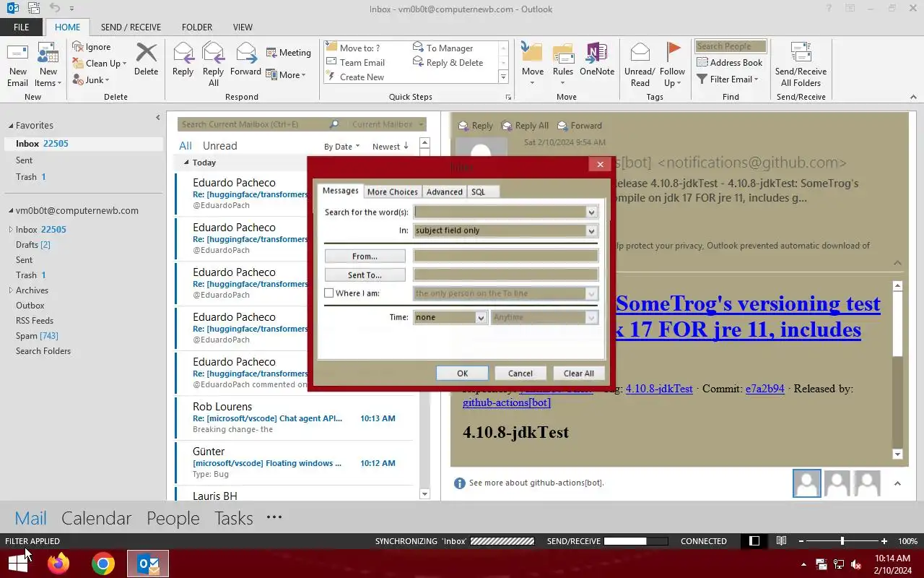This screenshot has height=578, width=924.
Task: Select the Drafts folder
Action: pos(33,245)
